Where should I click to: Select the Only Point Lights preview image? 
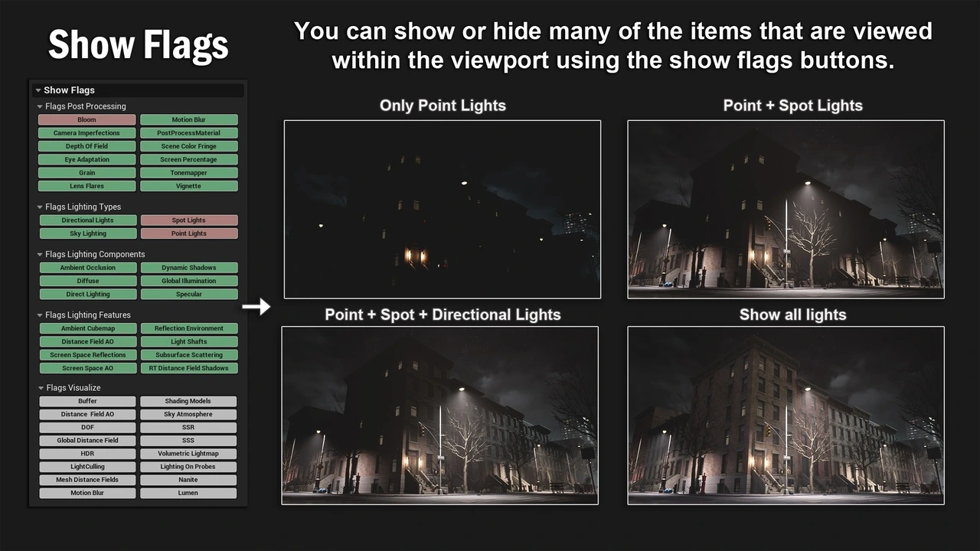442,209
